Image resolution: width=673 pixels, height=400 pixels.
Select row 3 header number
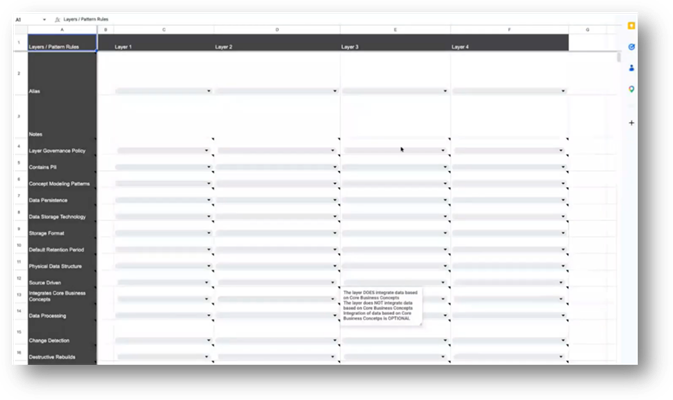click(x=19, y=116)
